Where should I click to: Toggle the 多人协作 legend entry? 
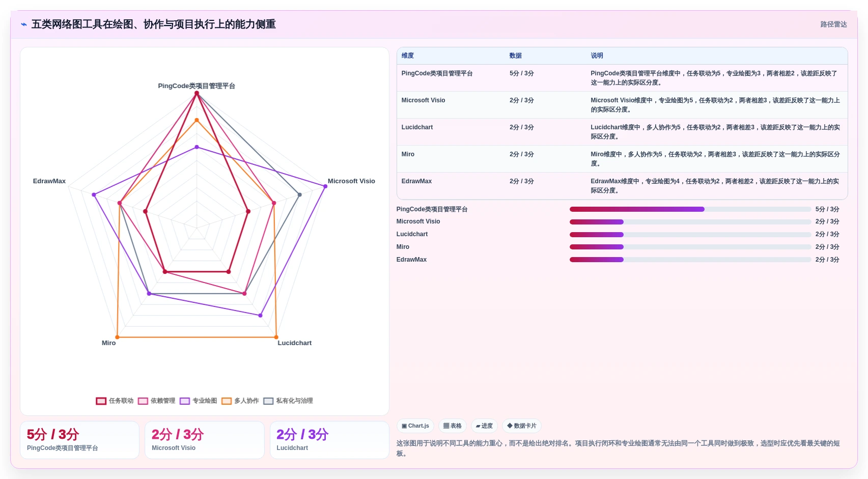pos(240,401)
